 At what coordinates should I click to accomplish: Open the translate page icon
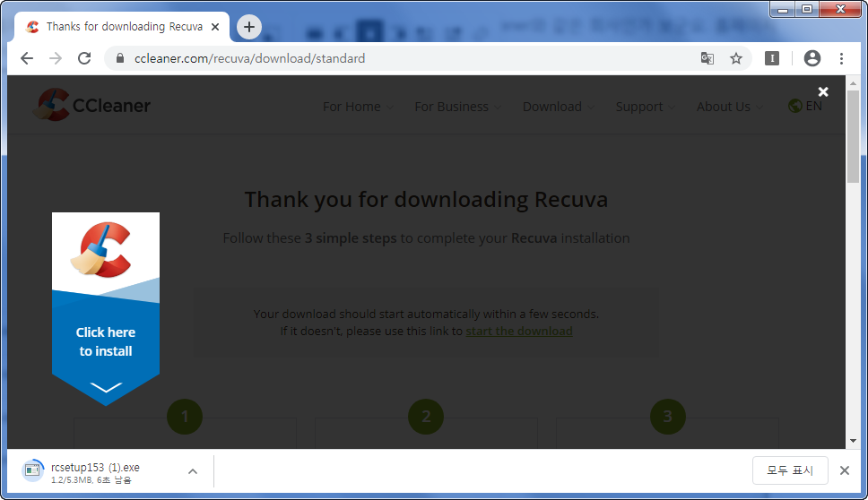tap(707, 58)
